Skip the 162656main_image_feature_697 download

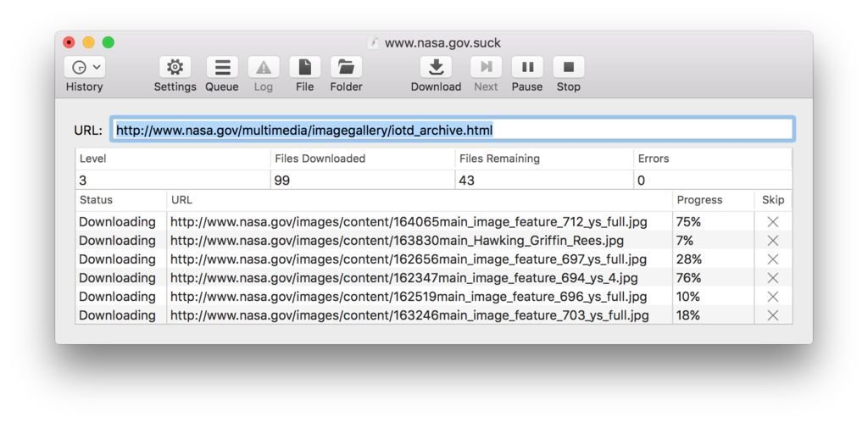point(773,259)
